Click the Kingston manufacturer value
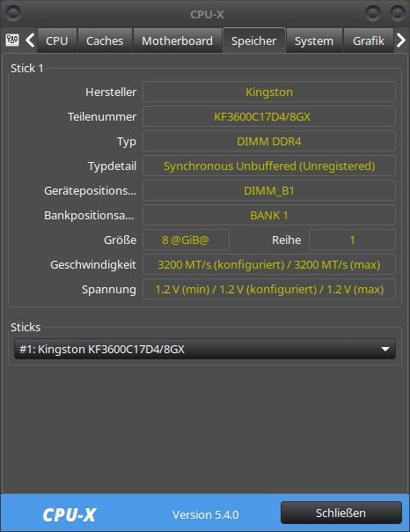 [269, 92]
